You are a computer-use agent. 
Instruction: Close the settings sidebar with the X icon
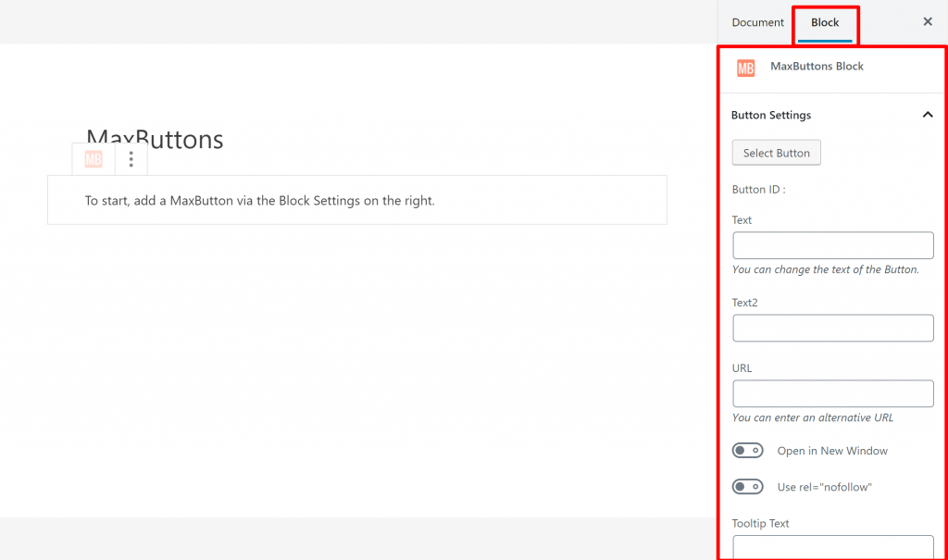[928, 21]
